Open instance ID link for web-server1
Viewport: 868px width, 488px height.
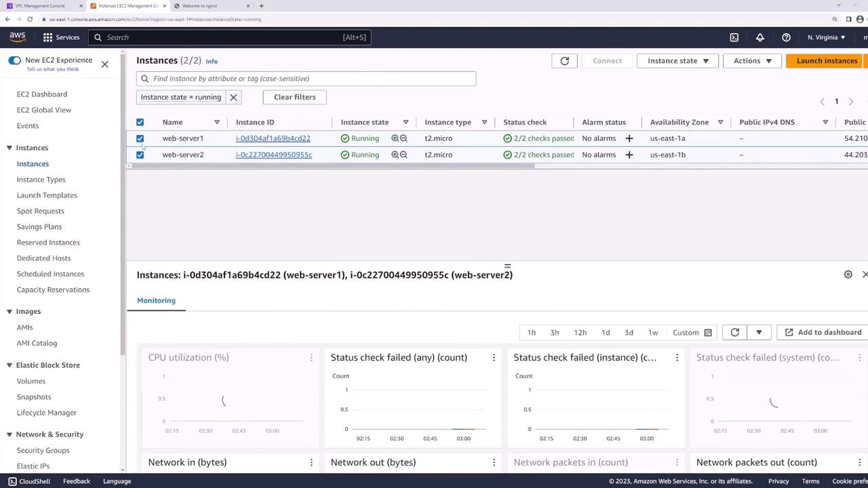click(x=273, y=138)
